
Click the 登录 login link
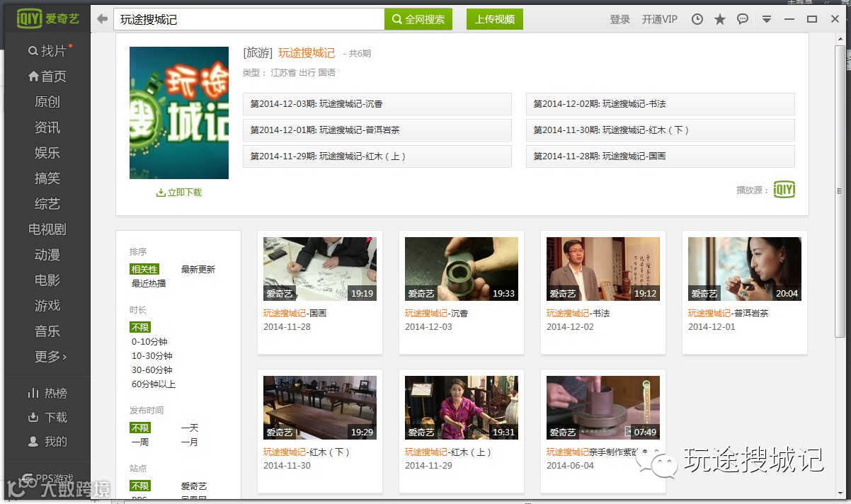[619, 19]
